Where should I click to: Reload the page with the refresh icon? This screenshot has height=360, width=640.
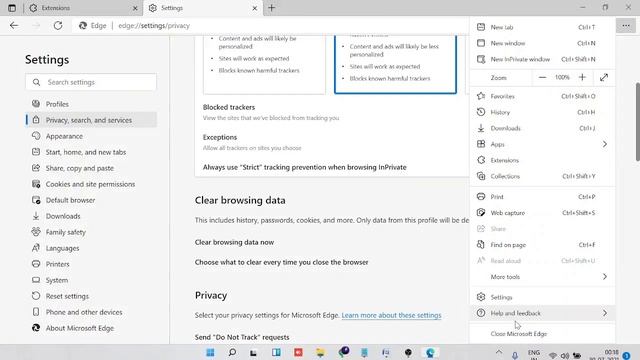[58, 25]
